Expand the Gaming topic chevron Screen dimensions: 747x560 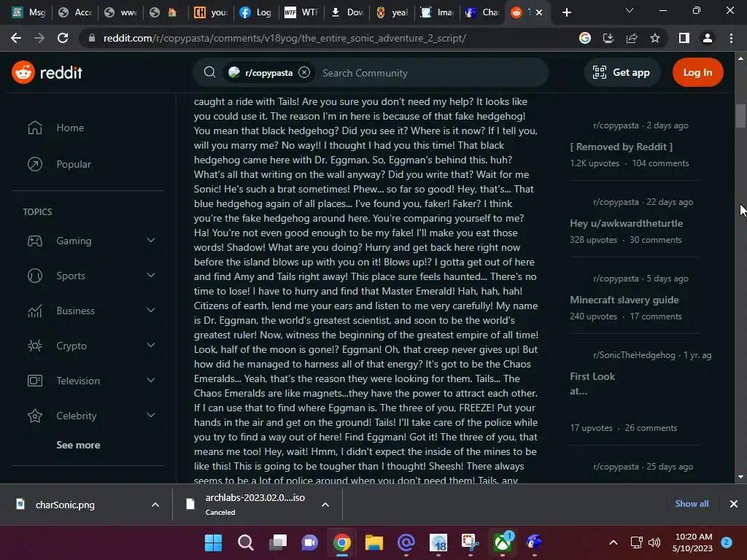coord(151,241)
